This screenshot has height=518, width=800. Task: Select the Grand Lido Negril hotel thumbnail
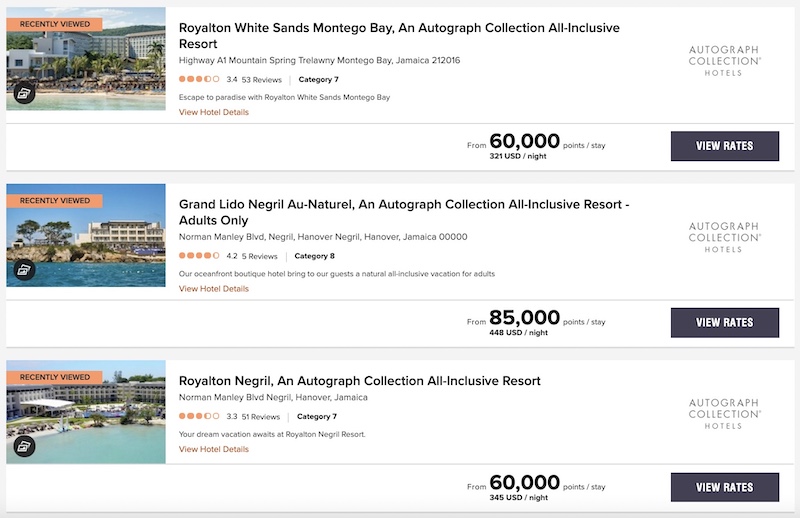[x=86, y=235]
